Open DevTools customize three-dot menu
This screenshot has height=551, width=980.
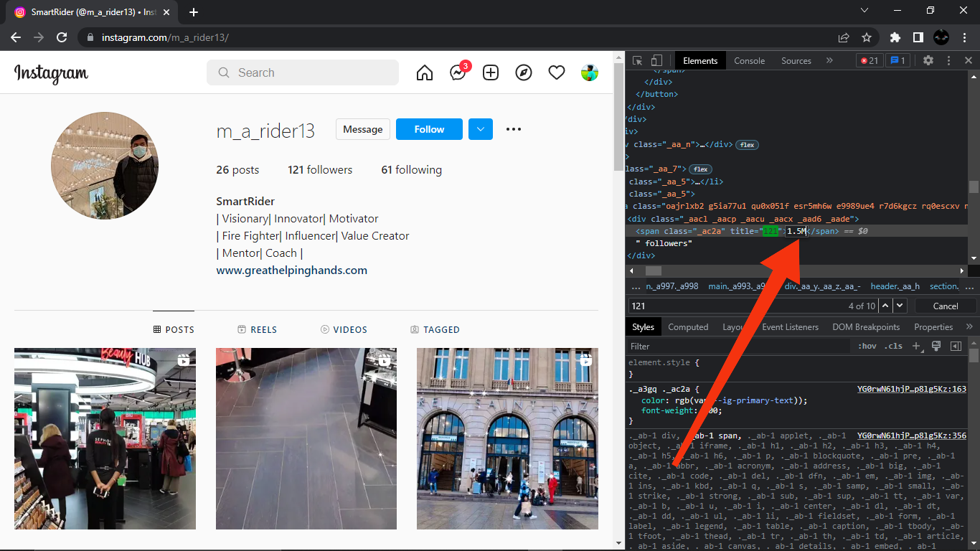tap(948, 61)
